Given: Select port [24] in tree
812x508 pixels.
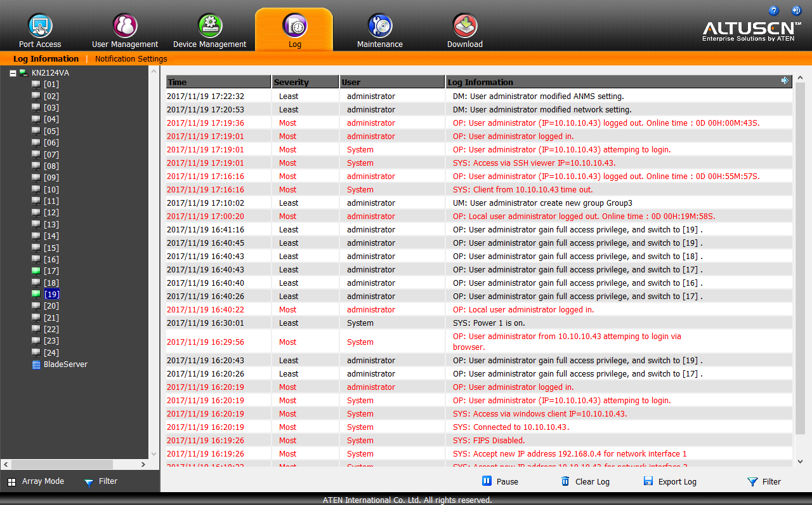Looking at the screenshot, I should pos(51,352).
